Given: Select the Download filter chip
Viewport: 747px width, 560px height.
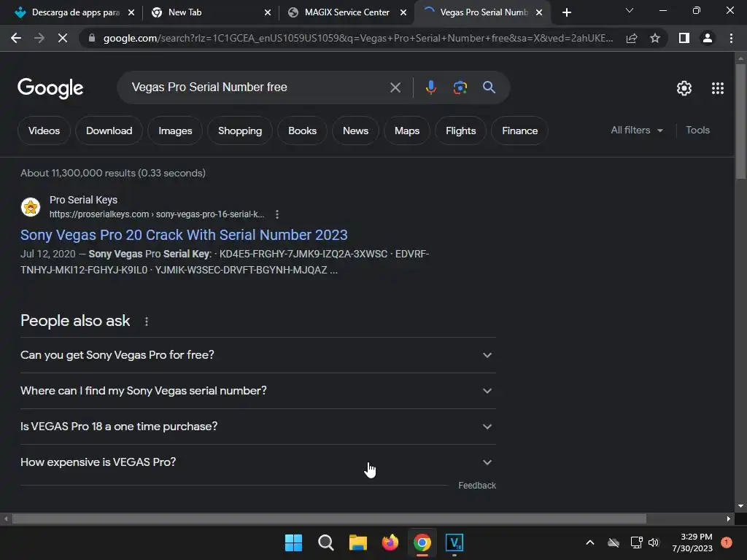Looking at the screenshot, I should pos(109,131).
